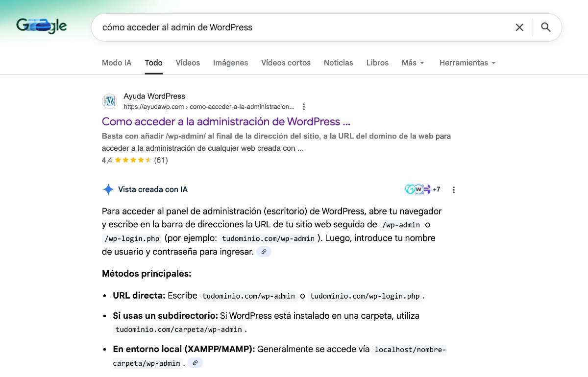Open the Modo IA tab

(x=117, y=63)
